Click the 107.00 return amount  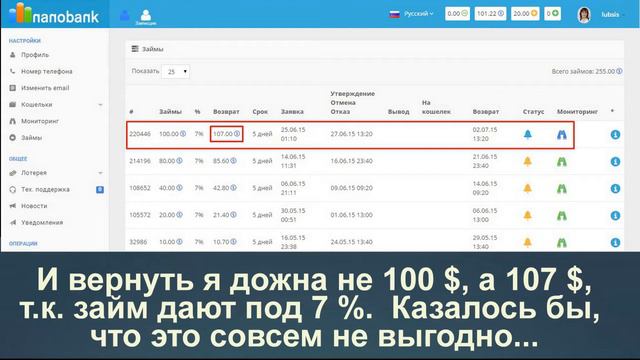click(226, 134)
